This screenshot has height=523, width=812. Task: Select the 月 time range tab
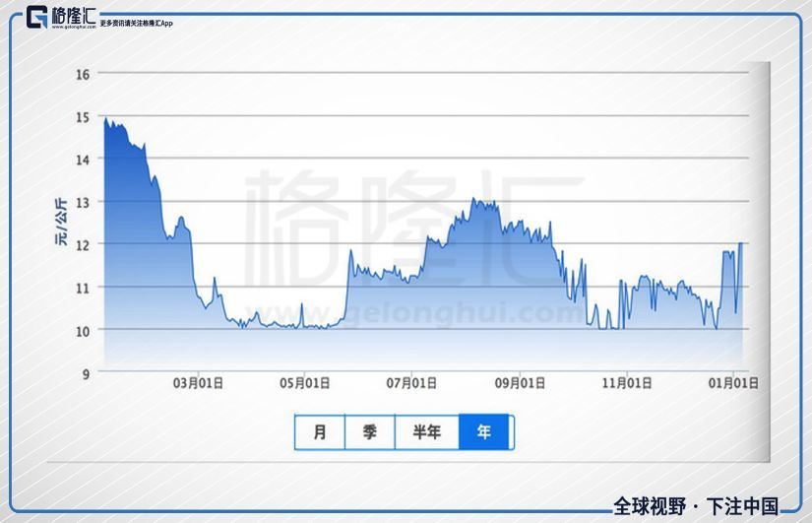(x=319, y=431)
